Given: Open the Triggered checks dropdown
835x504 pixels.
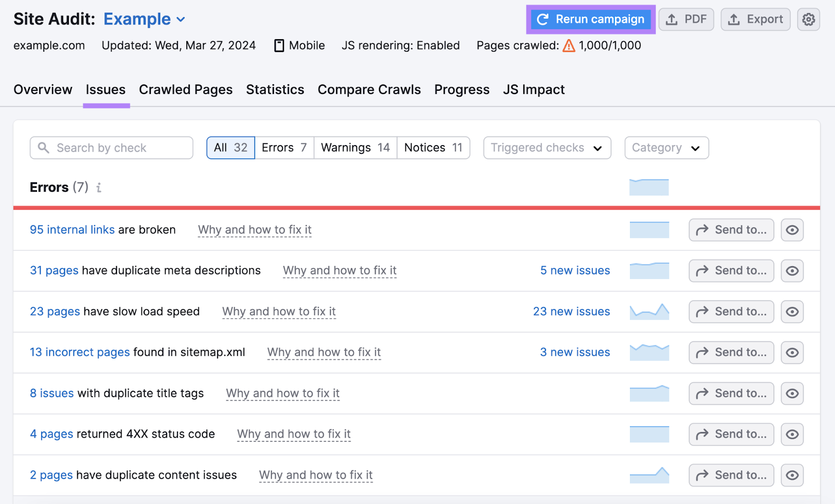Looking at the screenshot, I should coord(546,148).
